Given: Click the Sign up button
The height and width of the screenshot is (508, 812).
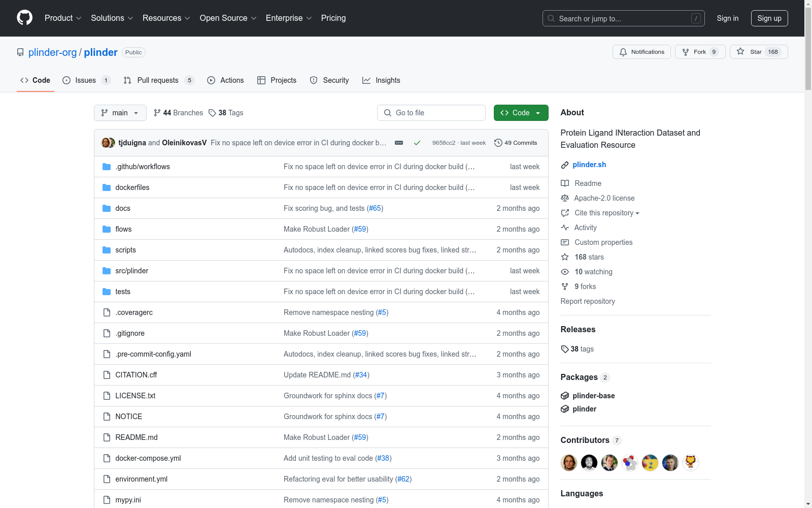Looking at the screenshot, I should pos(769,18).
